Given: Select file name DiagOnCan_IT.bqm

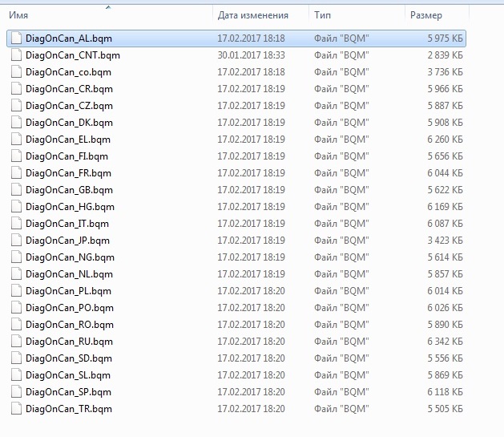Looking at the screenshot, I should pyautogui.click(x=67, y=224).
